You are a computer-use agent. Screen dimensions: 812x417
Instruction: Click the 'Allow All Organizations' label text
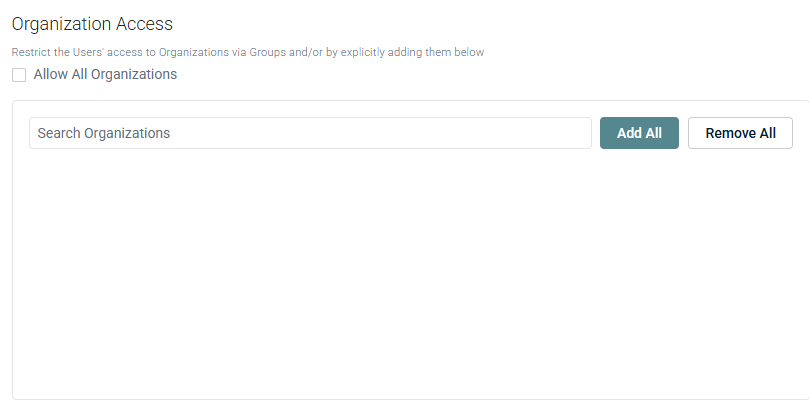[x=105, y=74]
